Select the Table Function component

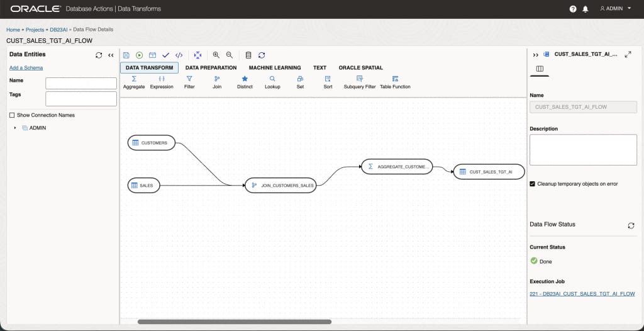[x=395, y=82]
